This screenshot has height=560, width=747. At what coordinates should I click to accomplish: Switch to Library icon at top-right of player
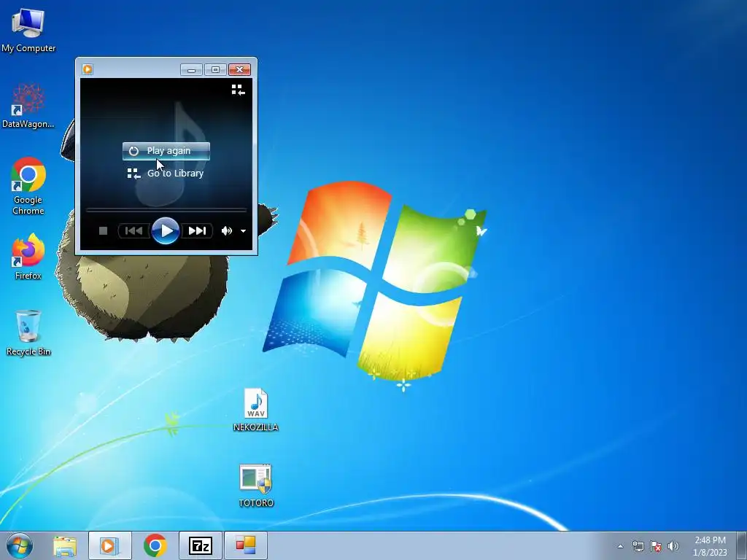click(238, 90)
